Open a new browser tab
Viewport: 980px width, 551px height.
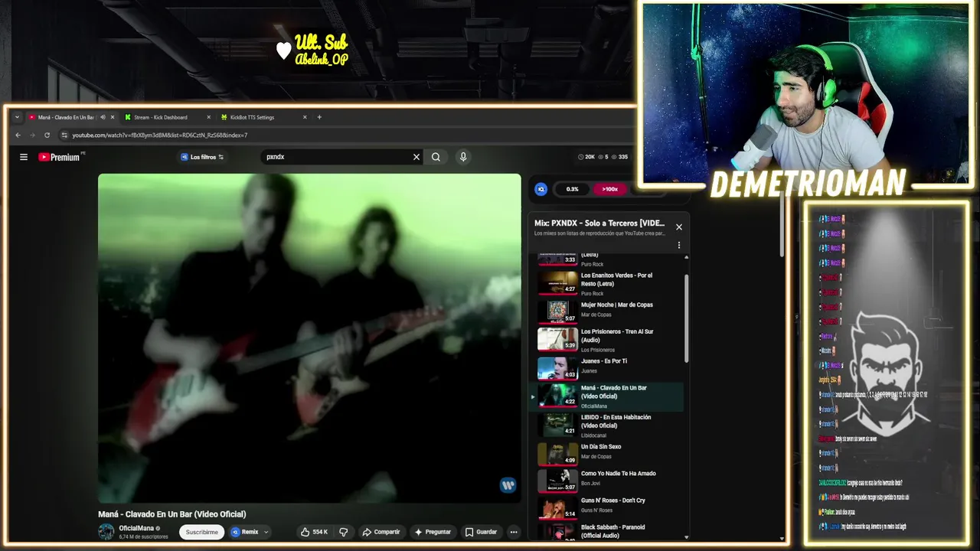coord(319,117)
